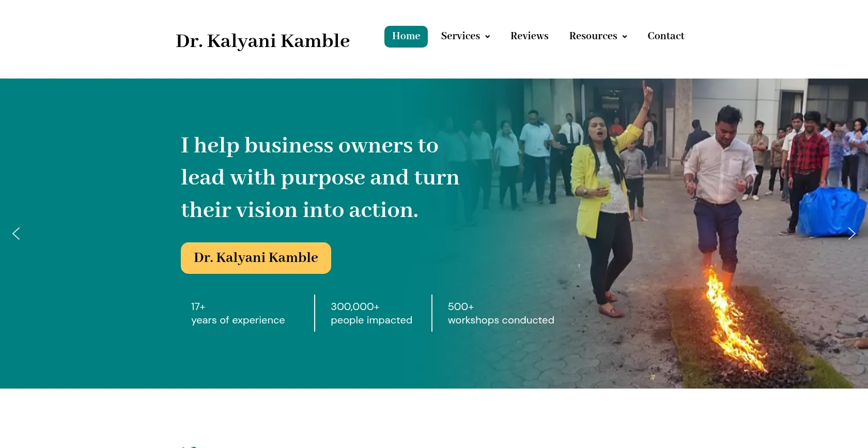Expand the Resources dropdown chevron
Screen dimensions: 868x448
tap(625, 37)
